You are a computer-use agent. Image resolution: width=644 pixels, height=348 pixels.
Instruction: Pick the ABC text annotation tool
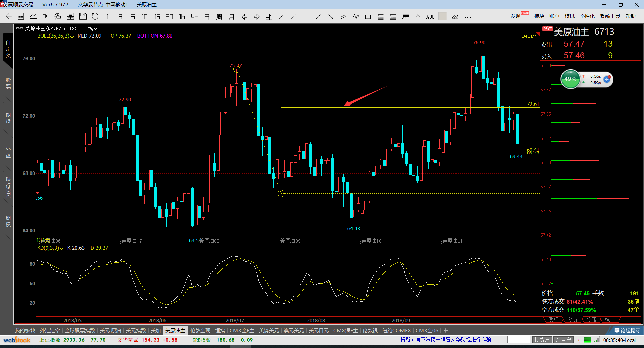430,17
